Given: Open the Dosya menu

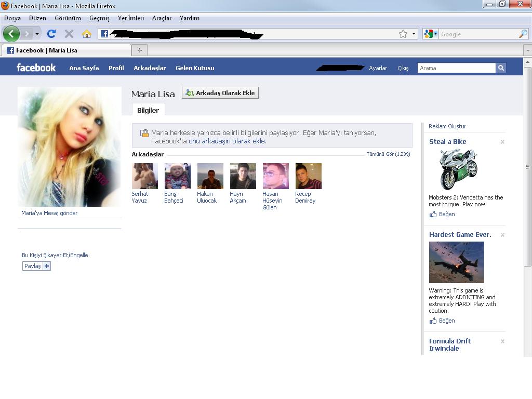Looking at the screenshot, I should click(12, 18).
